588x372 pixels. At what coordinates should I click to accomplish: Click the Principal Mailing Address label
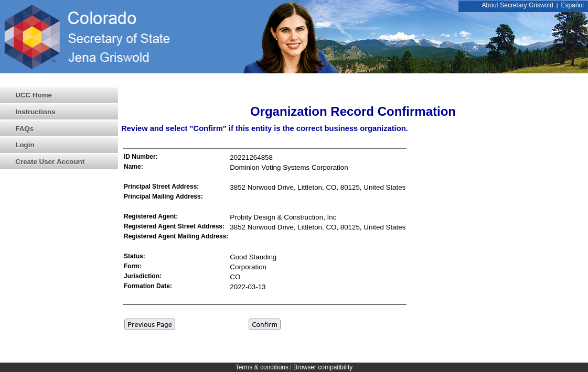[163, 196]
